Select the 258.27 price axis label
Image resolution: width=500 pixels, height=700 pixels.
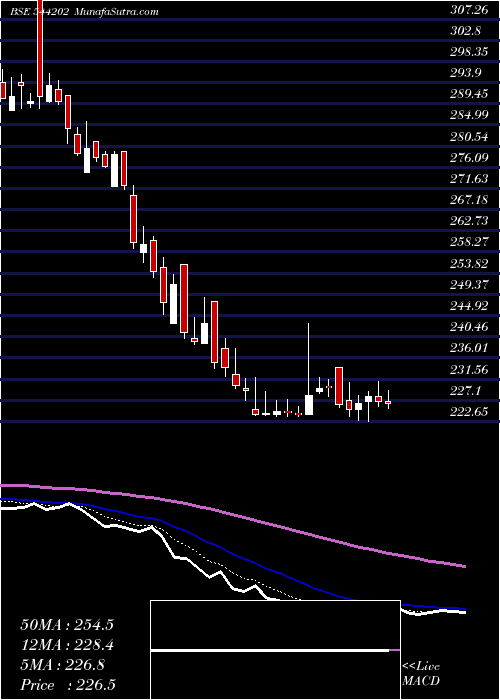468,242
